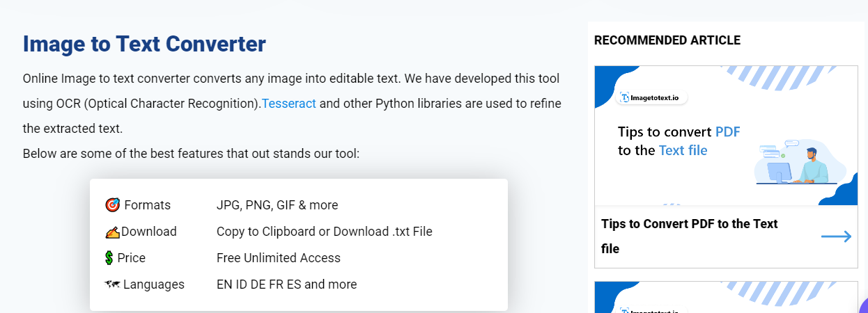Screen dimensions: 868x313
Task: Click the 'Tips to convert PDF' banner text
Action: [679, 132]
